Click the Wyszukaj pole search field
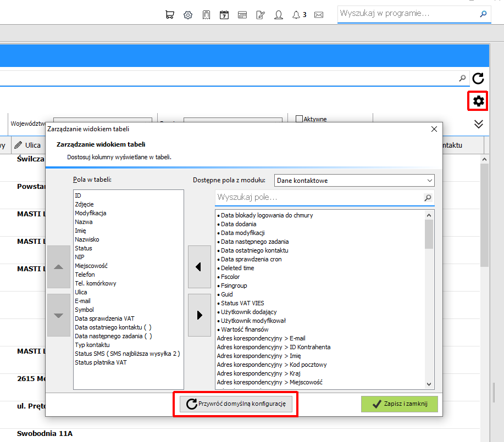The image size is (504, 442). [x=319, y=197]
